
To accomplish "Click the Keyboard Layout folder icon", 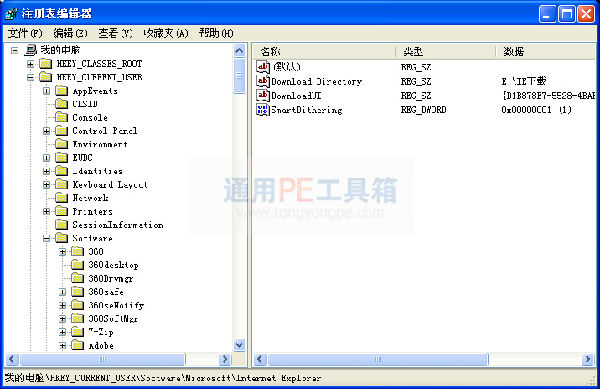I will pos(62,185).
